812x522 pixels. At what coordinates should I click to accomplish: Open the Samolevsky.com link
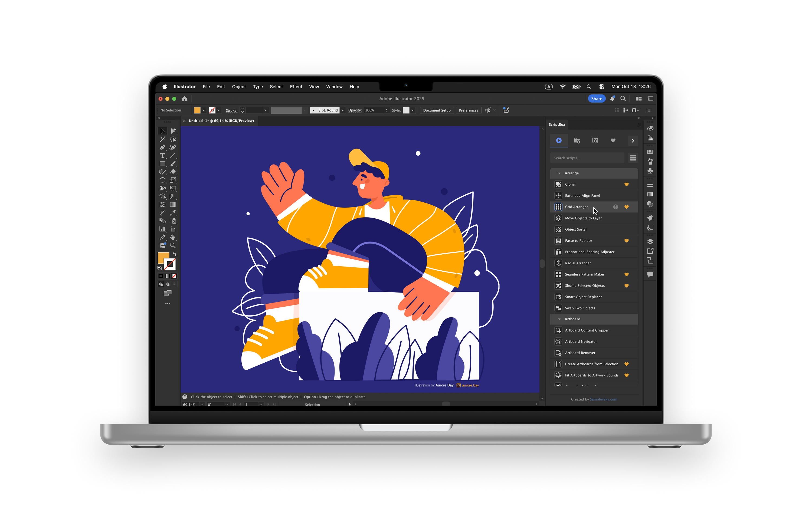(603, 399)
